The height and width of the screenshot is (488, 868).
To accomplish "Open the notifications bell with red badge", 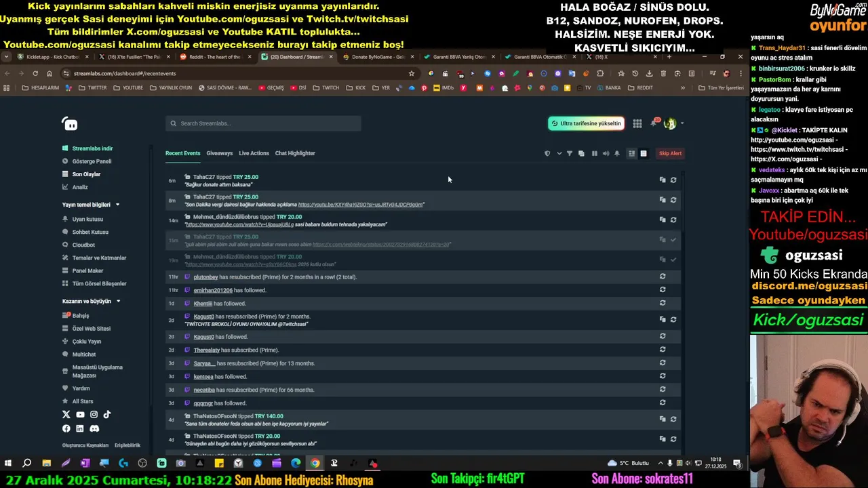I will [x=654, y=123].
